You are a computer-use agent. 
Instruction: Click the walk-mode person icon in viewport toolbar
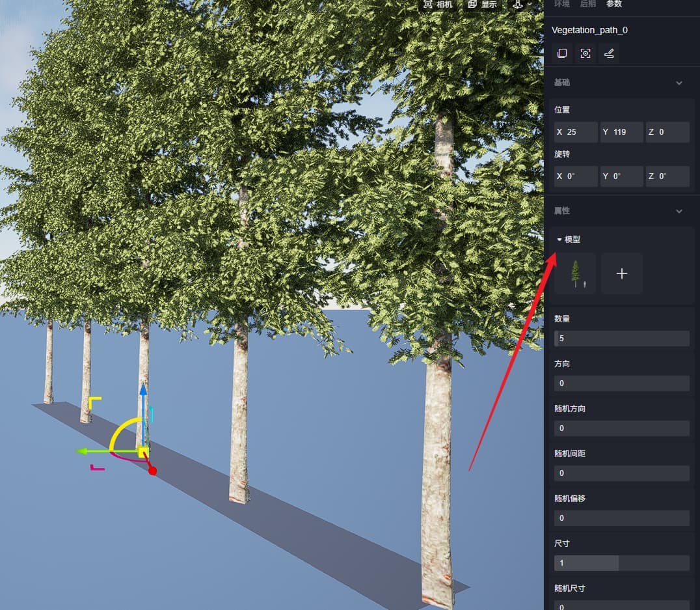pos(518,5)
